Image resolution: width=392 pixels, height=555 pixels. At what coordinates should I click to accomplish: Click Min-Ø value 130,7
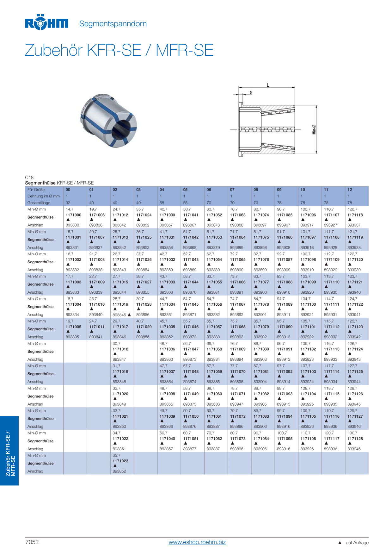coord(352,433)
